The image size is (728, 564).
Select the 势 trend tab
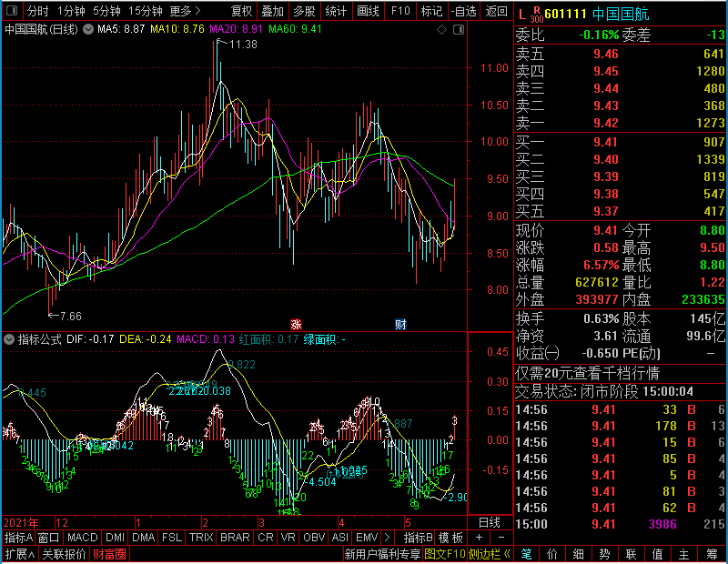pos(604,554)
